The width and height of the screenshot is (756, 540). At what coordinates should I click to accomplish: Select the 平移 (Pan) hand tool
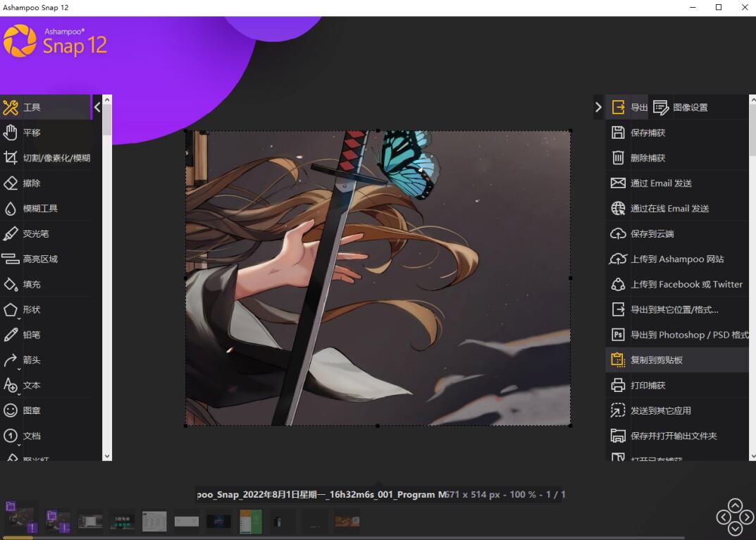pos(32,133)
